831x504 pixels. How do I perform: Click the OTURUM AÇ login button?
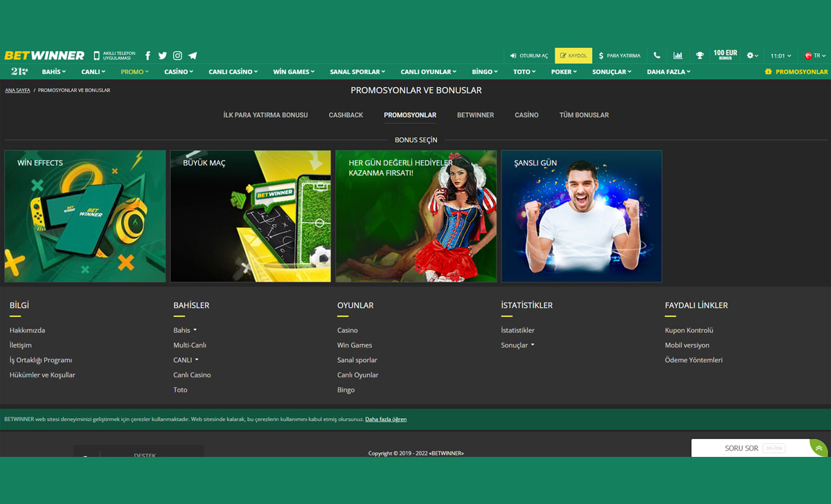click(x=529, y=55)
